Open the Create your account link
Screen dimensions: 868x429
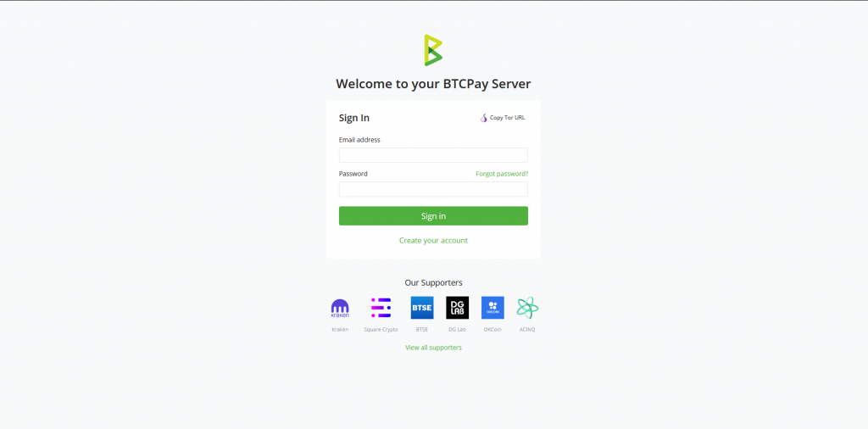tap(433, 240)
